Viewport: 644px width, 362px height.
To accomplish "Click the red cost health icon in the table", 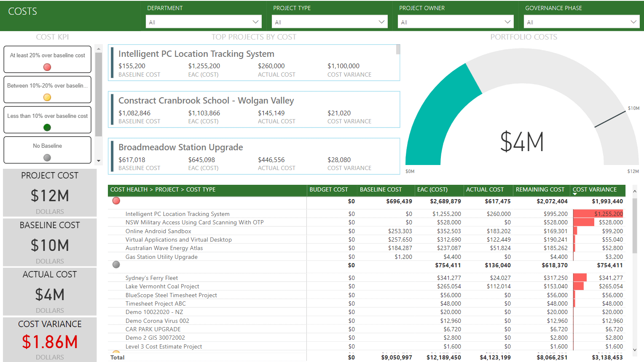I will point(116,201).
